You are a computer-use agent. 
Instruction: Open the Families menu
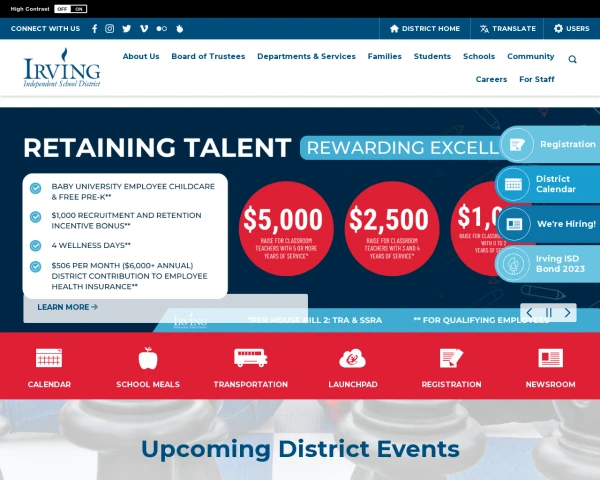point(385,56)
